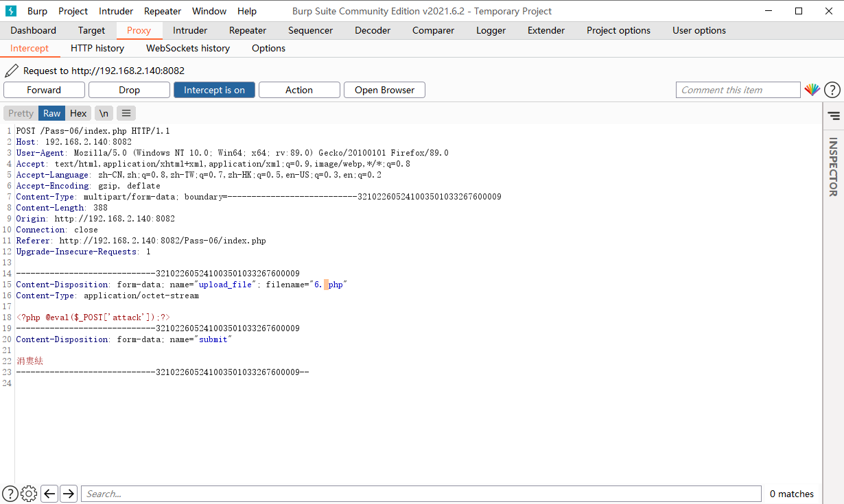Image resolution: width=844 pixels, height=504 pixels.
Task: Switch to the Target tab
Action: pos(91,30)
